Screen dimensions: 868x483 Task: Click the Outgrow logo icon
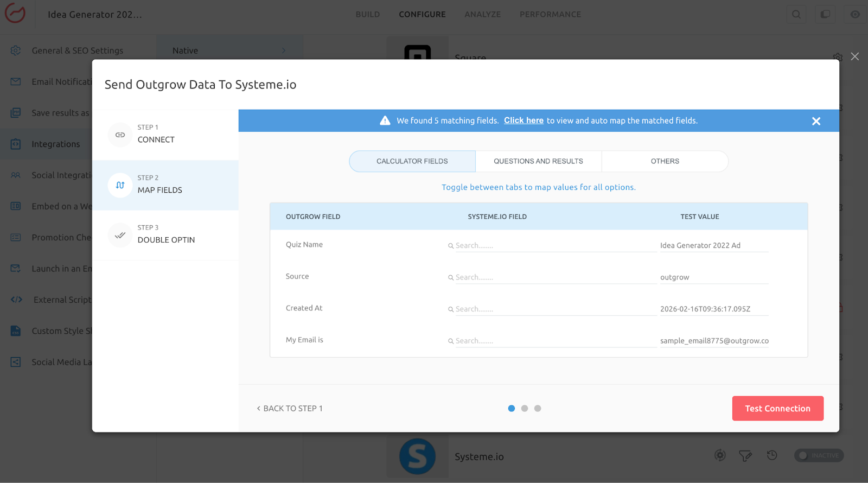(15, 14)
